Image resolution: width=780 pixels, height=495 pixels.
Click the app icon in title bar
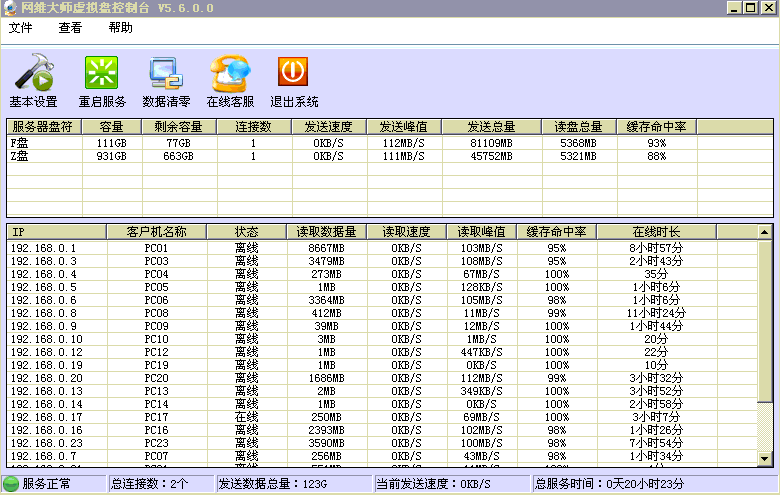(10, 8)
